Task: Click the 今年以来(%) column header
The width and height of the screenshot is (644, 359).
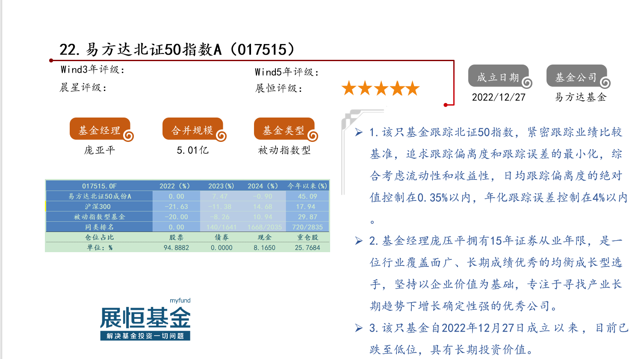Action: [x=307, y=186]
